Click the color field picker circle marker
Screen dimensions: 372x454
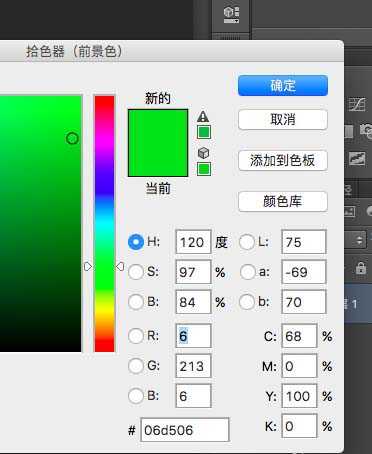coord(72,138)
